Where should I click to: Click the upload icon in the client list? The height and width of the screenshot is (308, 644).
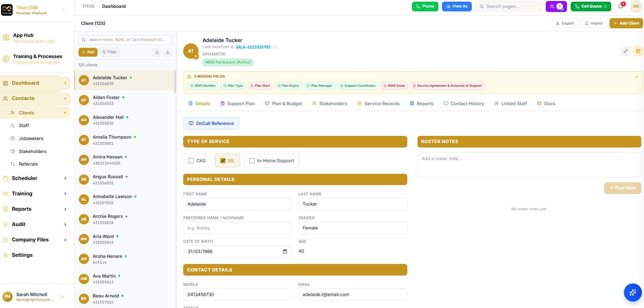[157, 52]
